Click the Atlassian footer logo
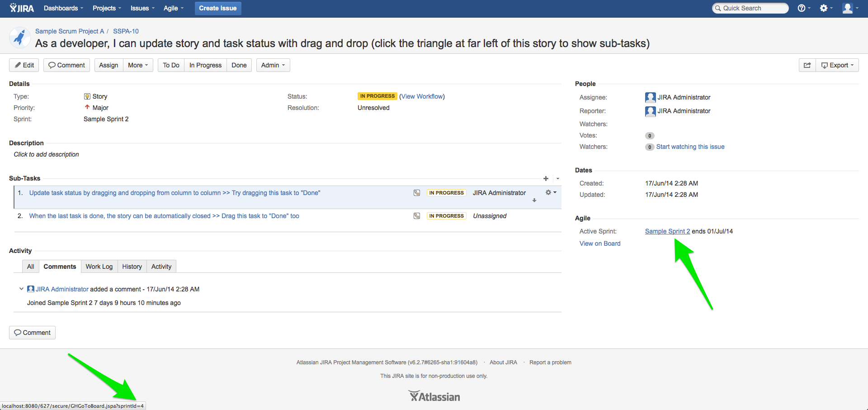 coord(434,396)
